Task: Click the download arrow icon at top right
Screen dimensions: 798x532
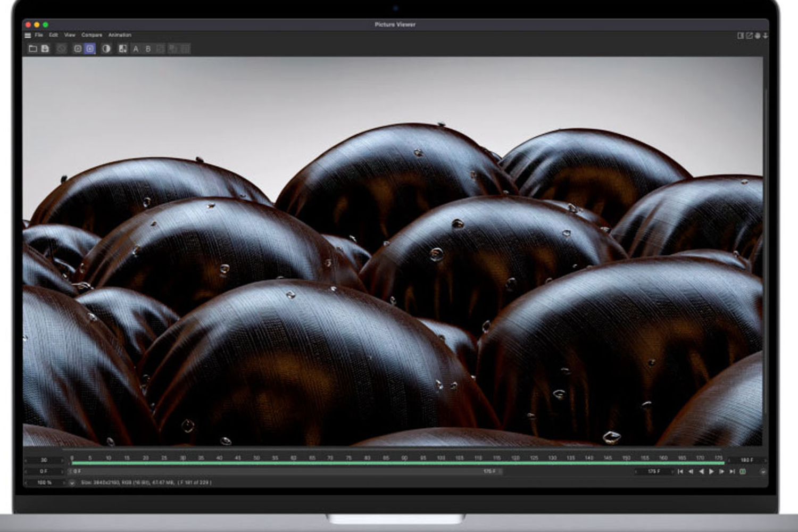Action: click(765, 36)
